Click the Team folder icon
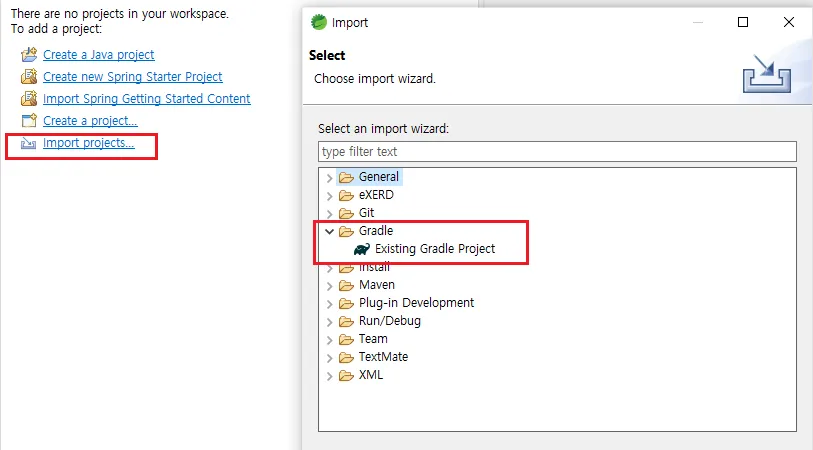The image size is (813, 450). tap(346, 340)
